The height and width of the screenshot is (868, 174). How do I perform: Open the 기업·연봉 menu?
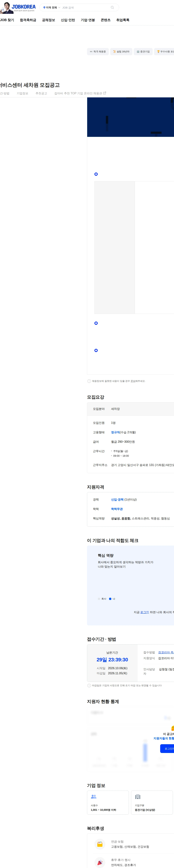click(88, 20)
